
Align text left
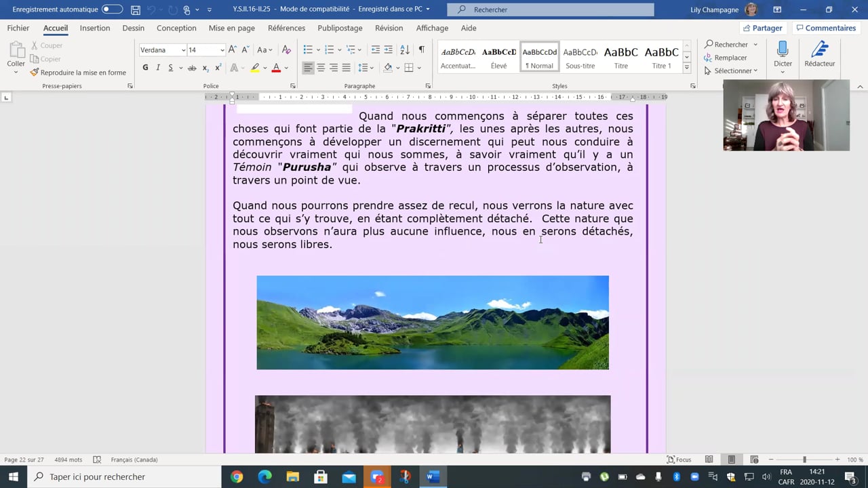[x=308, y=68]
